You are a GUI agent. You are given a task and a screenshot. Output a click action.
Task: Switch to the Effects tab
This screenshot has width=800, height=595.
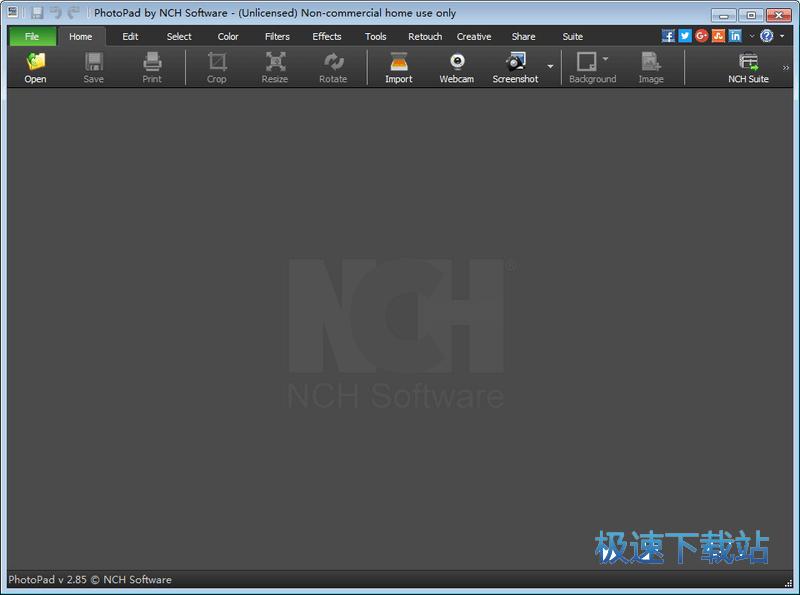coord(327,37)
